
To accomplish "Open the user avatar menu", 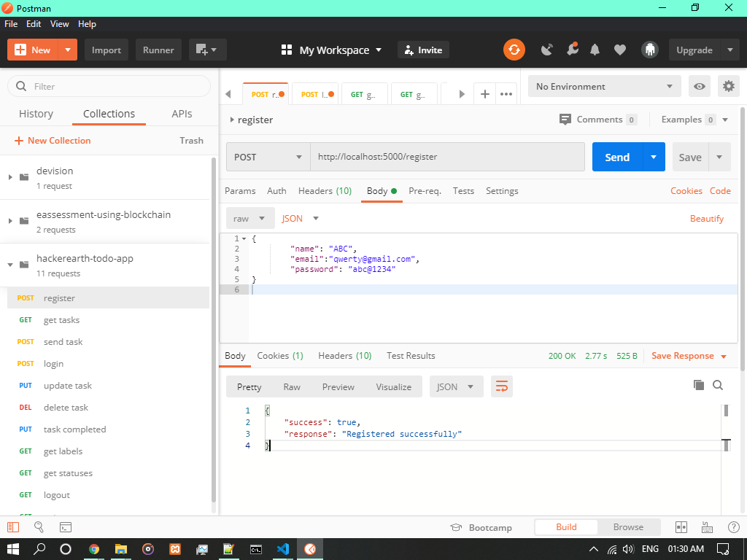I will coord(649,50).
